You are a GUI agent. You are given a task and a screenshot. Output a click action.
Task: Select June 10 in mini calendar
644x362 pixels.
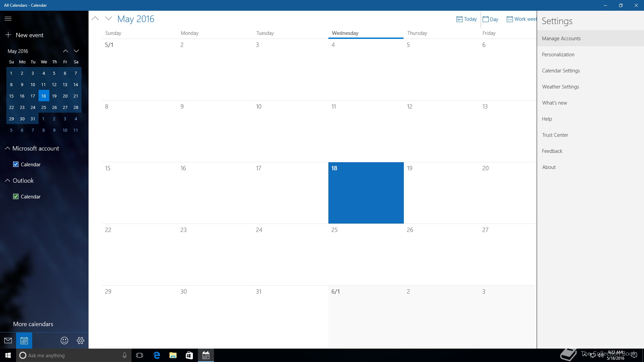65,130
